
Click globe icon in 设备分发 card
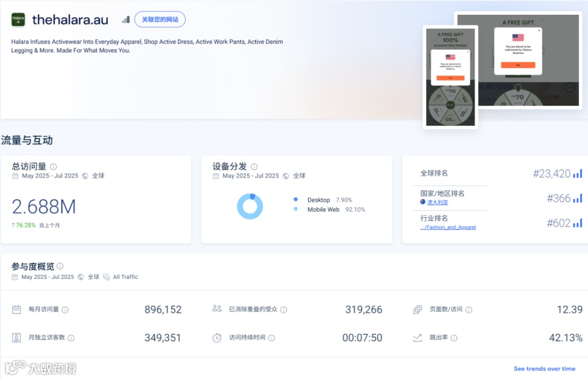286,176
